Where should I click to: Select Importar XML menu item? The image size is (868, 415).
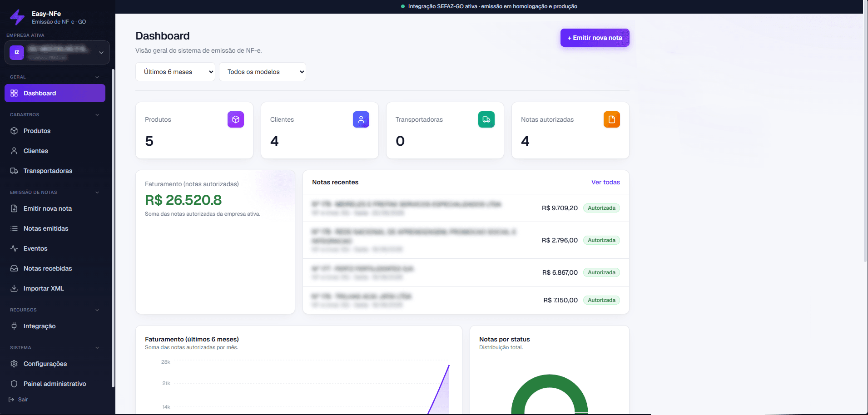tap(55, 288)
